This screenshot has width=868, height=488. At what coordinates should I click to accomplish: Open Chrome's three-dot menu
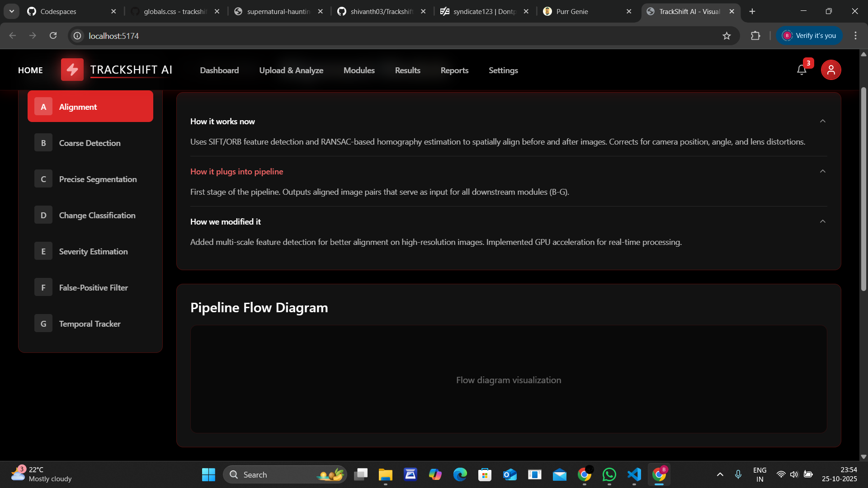click(855, 36)
